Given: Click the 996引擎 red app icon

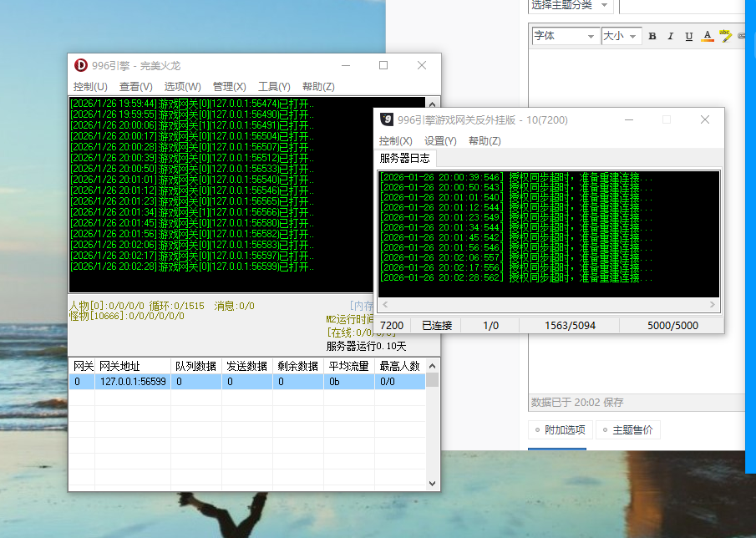Looking at the screenshot, I should 81,65.
